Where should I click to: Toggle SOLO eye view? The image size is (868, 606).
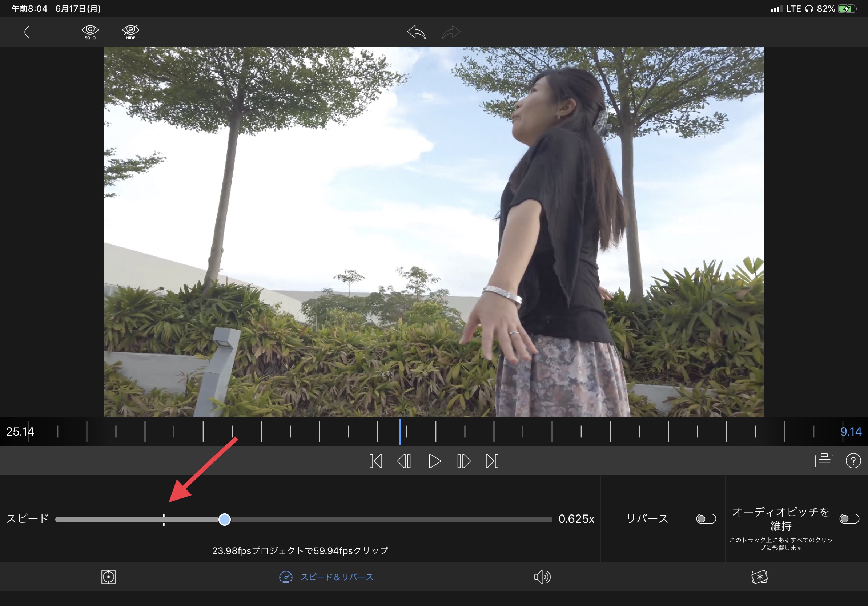(x=90, y=32)
